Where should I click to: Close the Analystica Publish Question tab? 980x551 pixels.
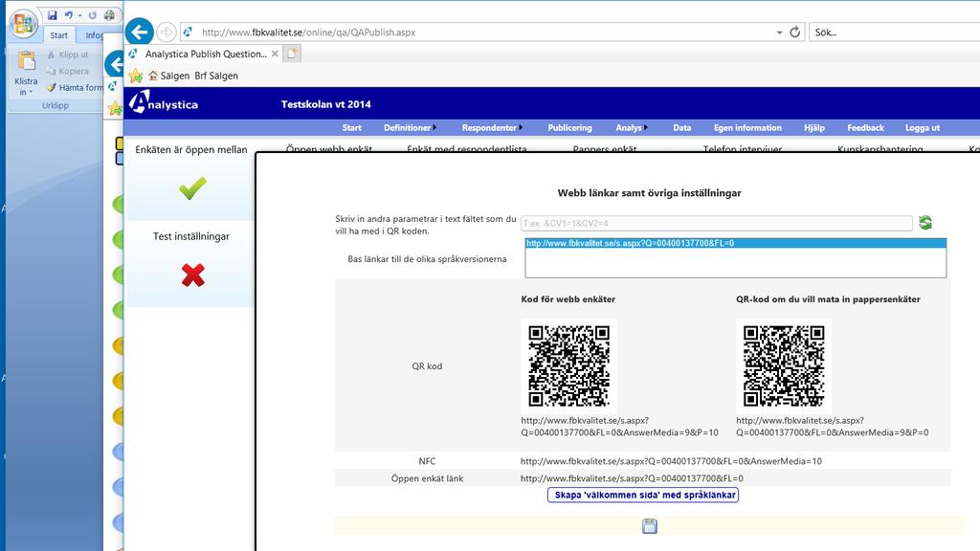tap(275, 54)
